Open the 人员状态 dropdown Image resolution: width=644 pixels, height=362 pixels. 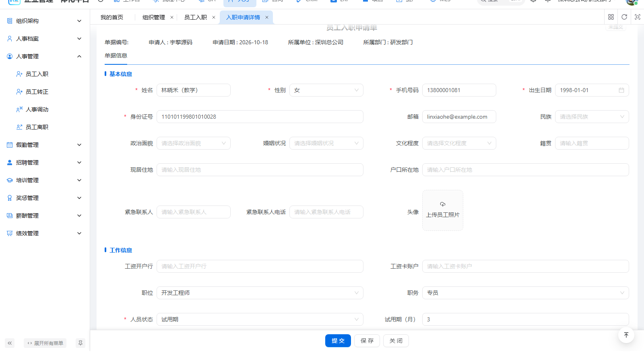click(260, 319)
